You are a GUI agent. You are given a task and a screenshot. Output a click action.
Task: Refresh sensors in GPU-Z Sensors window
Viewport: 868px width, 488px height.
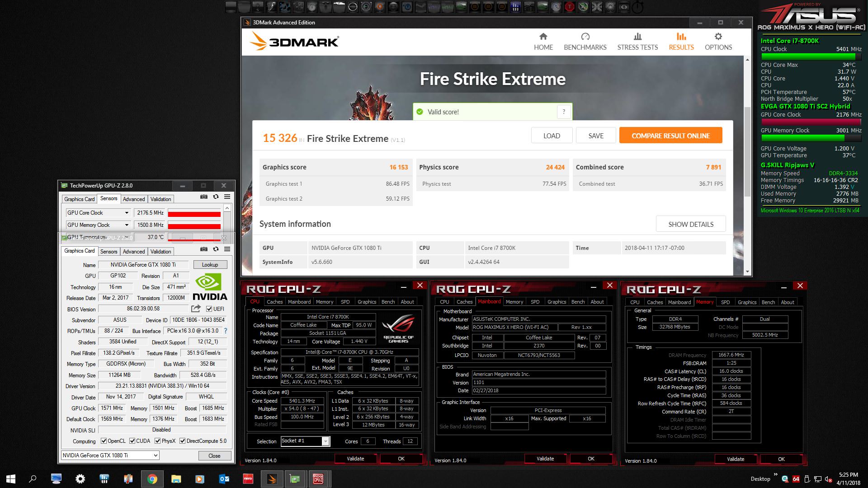point(216,197)
